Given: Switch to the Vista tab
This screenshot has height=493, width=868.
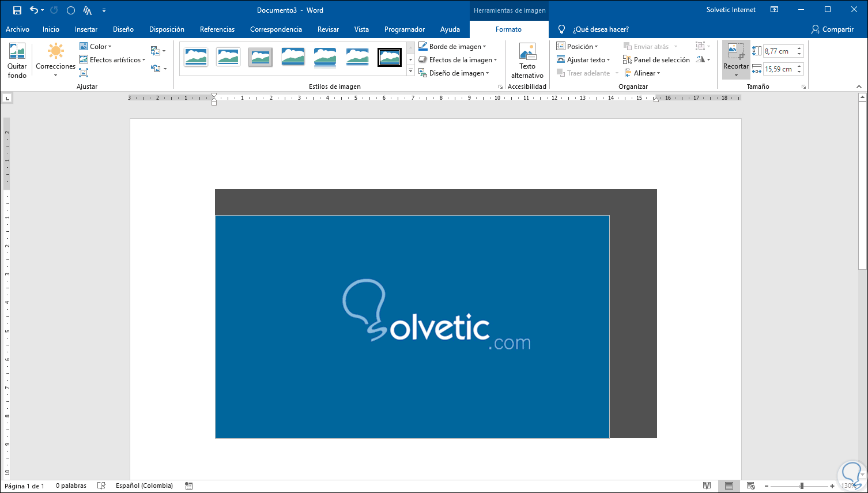Looking at the screenshot, I should pos(361,29).
